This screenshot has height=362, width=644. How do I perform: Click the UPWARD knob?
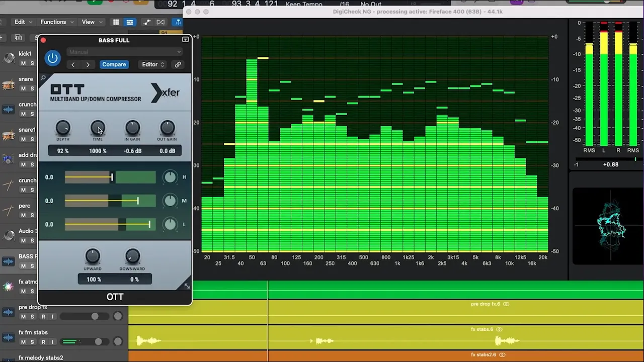point(93,256)
